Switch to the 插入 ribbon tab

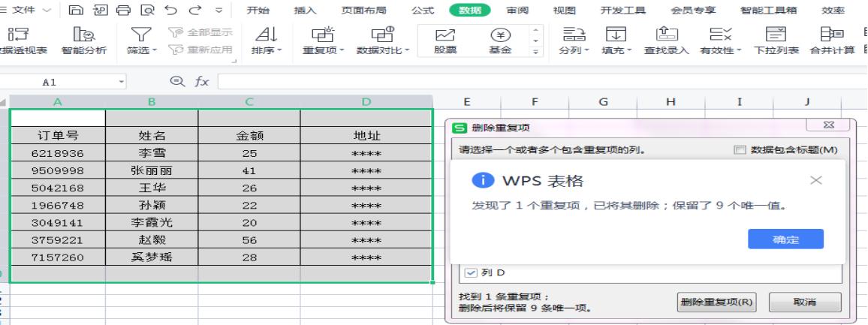click(x=305, y=10)
